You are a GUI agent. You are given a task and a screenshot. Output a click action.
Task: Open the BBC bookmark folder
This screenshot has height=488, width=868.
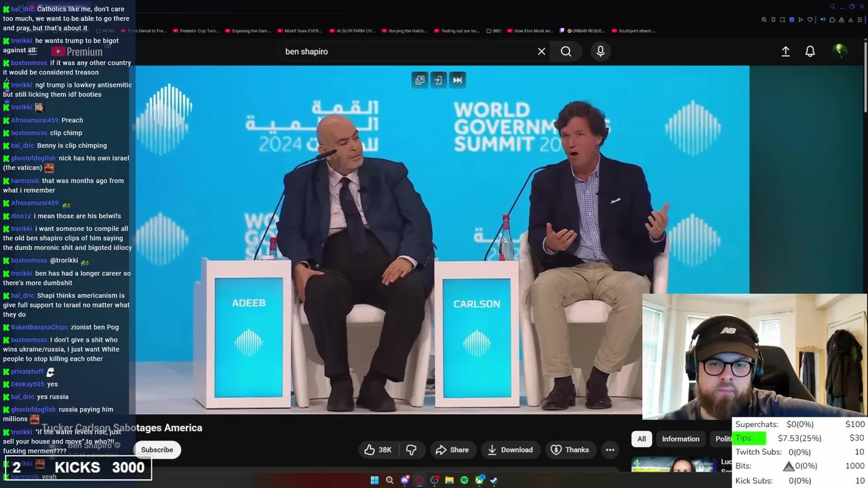pyautogui.click(x=493, y=30)
